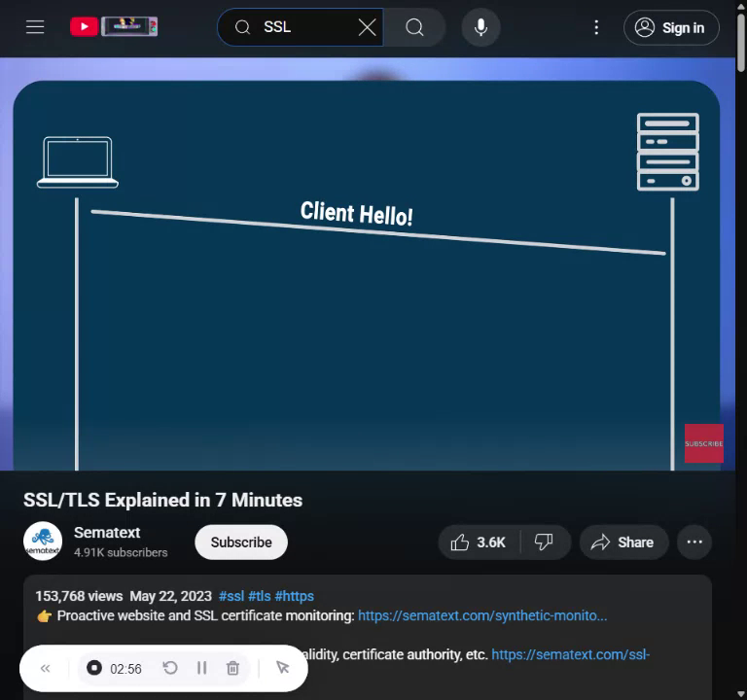The height and width of the screenshot is (700, 747).
Task: Clear the SSL search text
Action: [367, 27]
